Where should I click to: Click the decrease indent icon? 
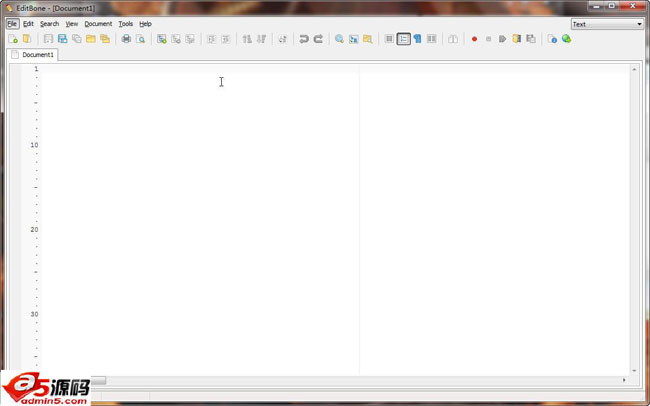coord(226,39)
